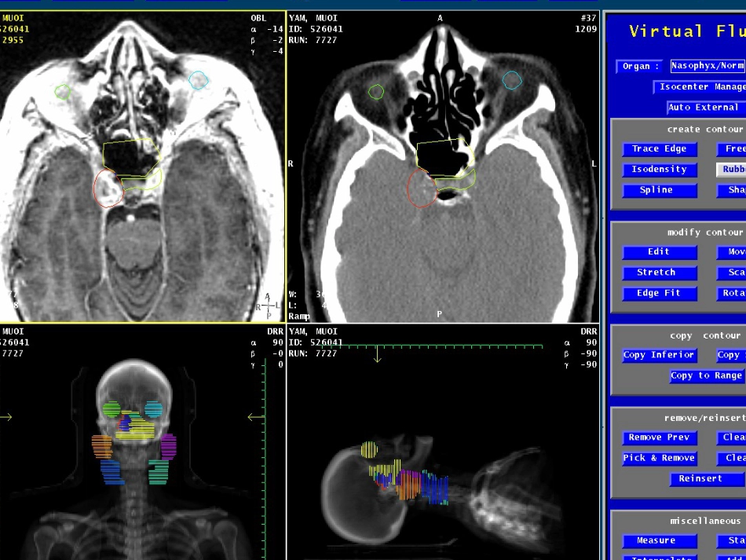The width and height of the screenshot is (746, 560).
Task: Open the Isocenter Manager
Action: click(x=700, y=87)
